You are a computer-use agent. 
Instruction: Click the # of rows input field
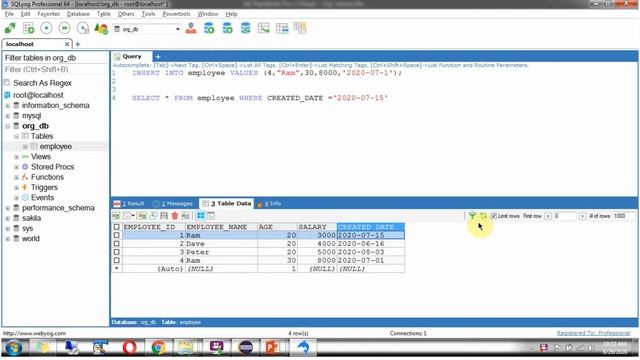624,216
